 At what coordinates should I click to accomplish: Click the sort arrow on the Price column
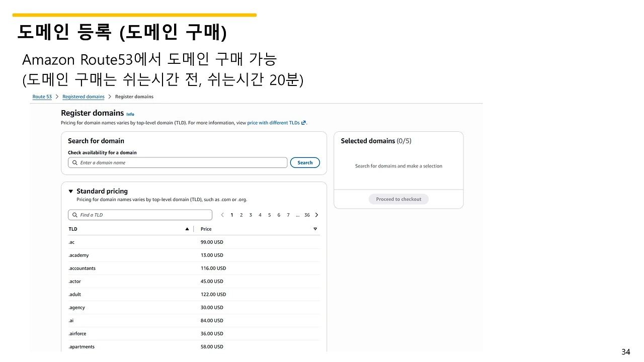[x=315, y=228]
